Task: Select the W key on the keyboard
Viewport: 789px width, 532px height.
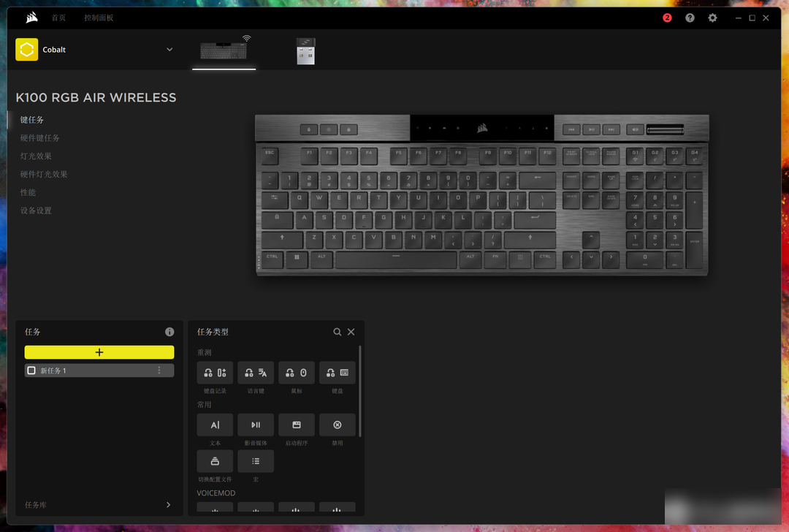Action: click(x=319, y=199)
